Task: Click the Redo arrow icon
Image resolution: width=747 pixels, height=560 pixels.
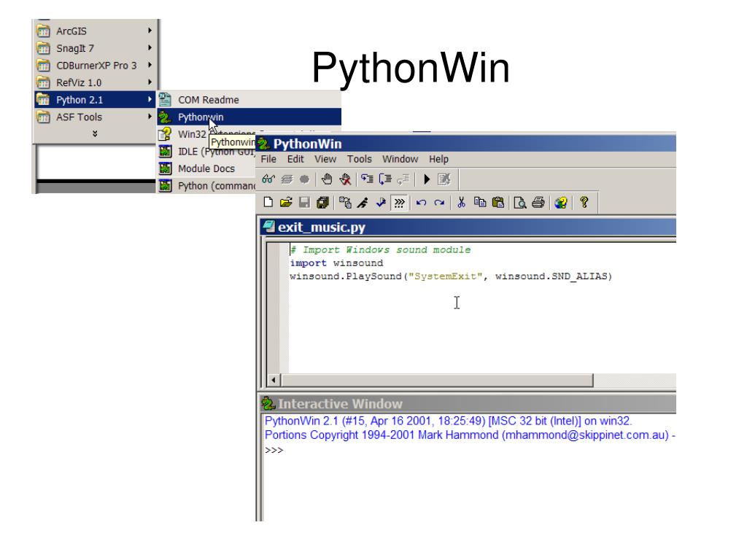Action: [x=439, y=203]
